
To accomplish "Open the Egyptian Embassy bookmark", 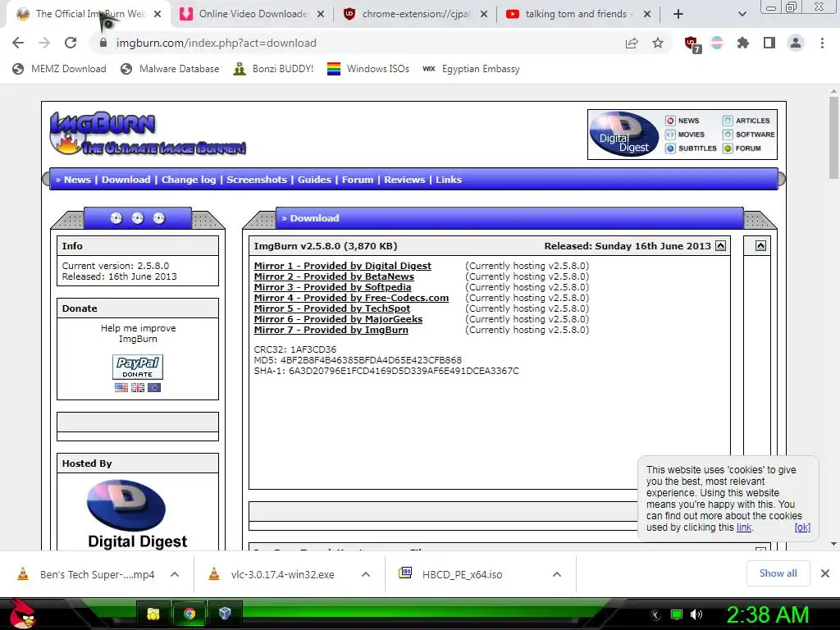I will click(471, 69).
